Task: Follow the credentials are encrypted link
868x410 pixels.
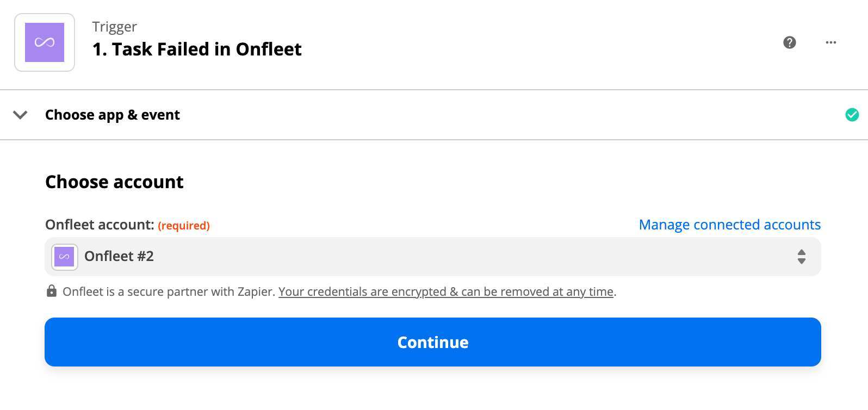Action: (446, 292)
